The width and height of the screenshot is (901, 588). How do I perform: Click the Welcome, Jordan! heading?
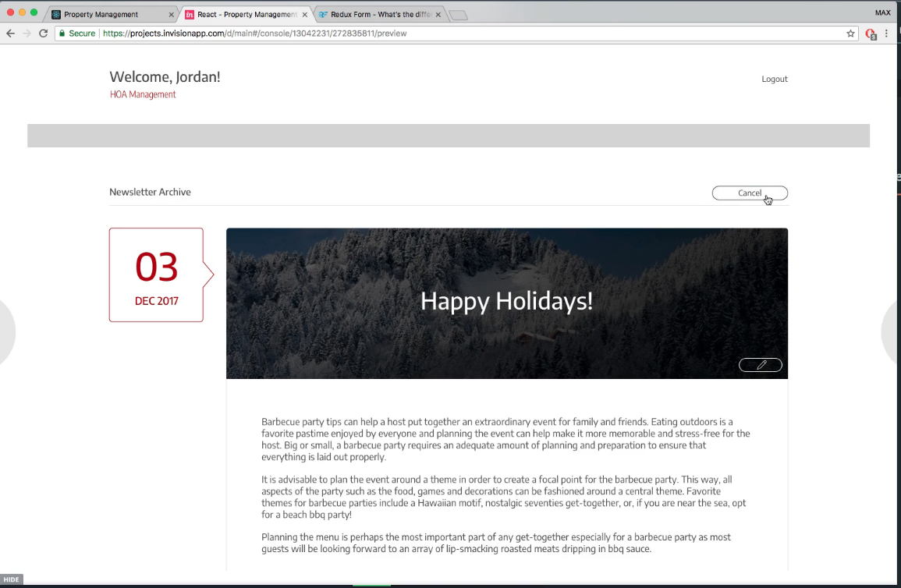165,77
